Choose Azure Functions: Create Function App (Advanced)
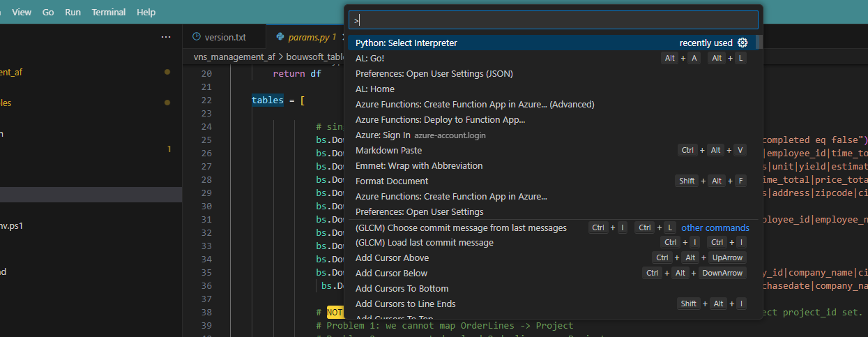The image size is (868, 337). [x=553, y=104]
